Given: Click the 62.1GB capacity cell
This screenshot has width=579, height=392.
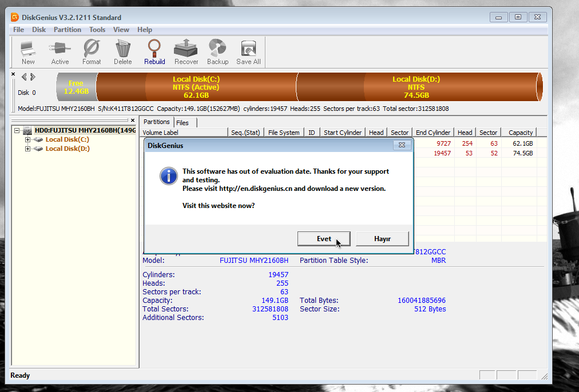Looking at the screenshot, I should pos(522,143).
